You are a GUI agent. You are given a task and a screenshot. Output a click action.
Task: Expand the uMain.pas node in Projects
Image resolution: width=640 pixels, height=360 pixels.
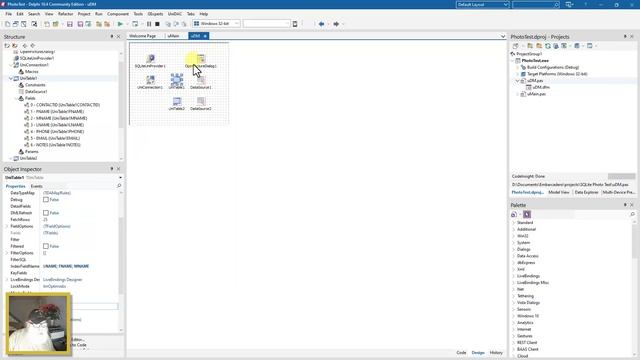point(518,94)
